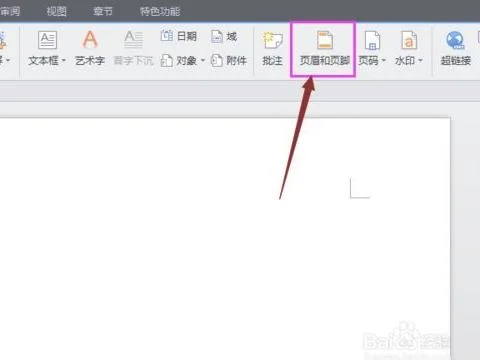Expand the 页码 dropdown arrow
480x360 pixels.
click(383, 61)
